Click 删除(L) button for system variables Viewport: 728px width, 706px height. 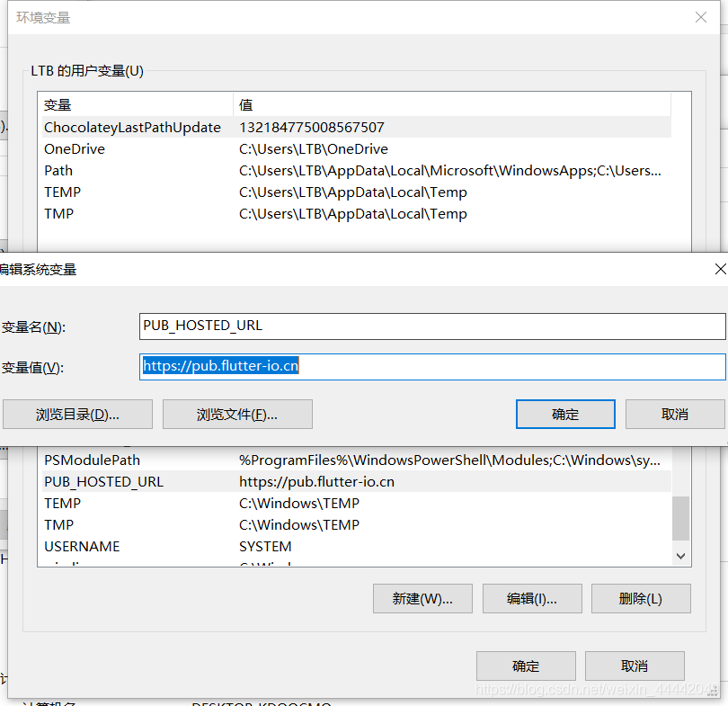point(641,599)
